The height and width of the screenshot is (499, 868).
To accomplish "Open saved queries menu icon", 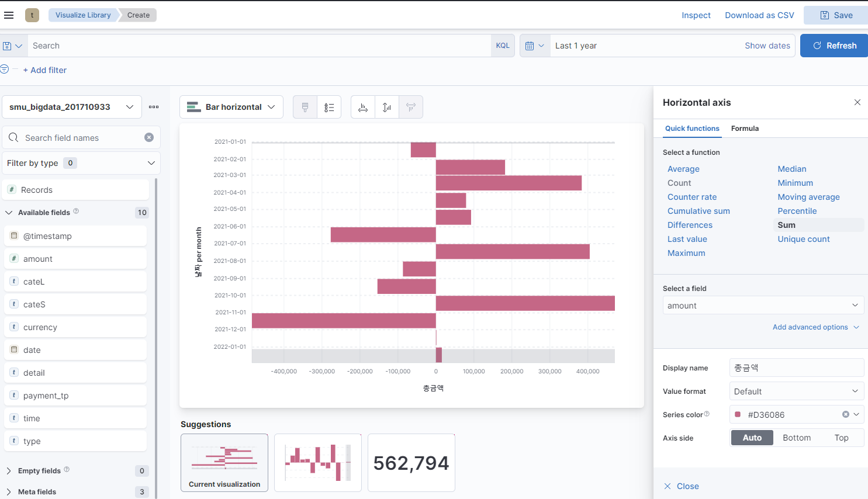I will point(12,46).
